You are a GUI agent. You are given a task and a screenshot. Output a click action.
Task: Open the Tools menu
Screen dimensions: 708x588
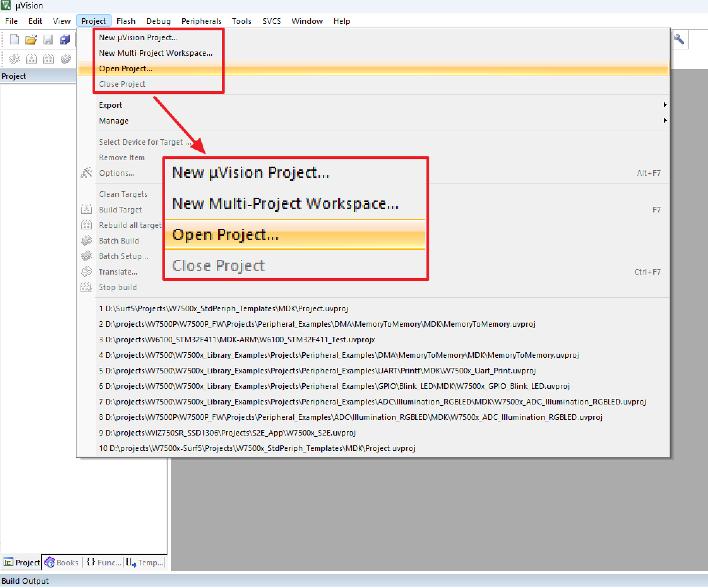[x=242, y=21]
